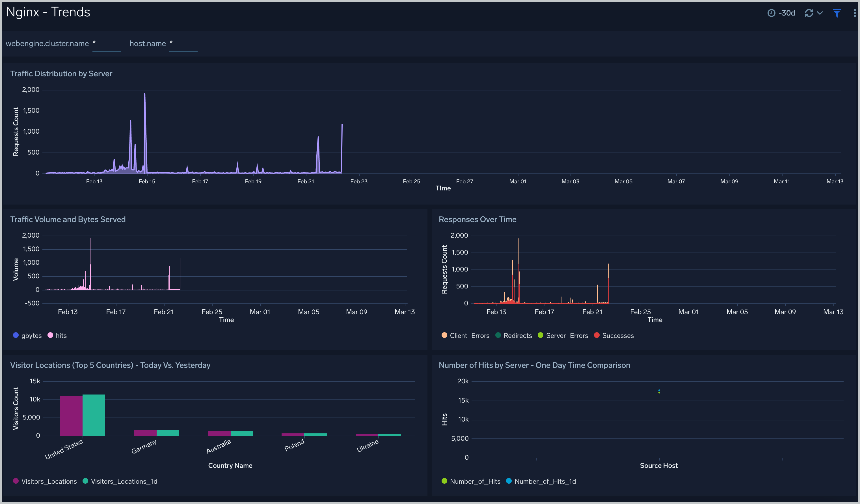Click the Feb 23 tick in Traffic Distribution chart
The height and width of the screenshot is (504, 860).
click(359, 181)
